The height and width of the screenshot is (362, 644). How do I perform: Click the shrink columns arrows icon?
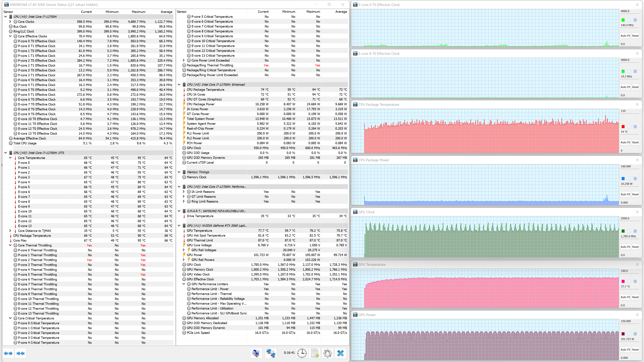click(x=20, y=353)
